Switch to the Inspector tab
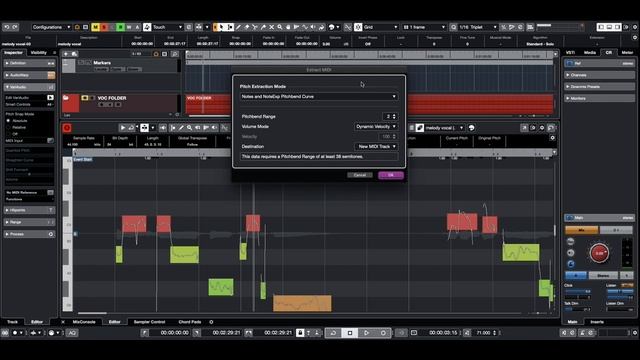This screenshot has height=360, width=640. click(13, 53)
